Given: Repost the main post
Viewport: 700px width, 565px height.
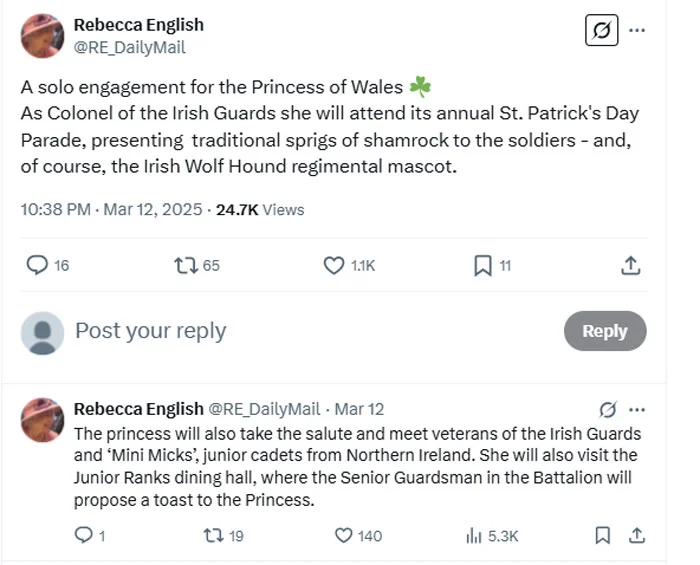Looking at the screenshot, I should pos(186,265).
